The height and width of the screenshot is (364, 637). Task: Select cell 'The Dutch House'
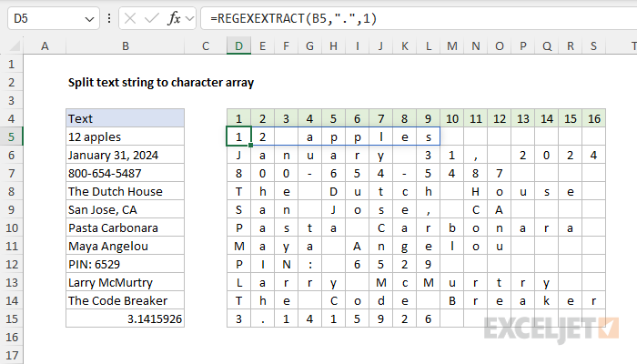click(126, 191)
